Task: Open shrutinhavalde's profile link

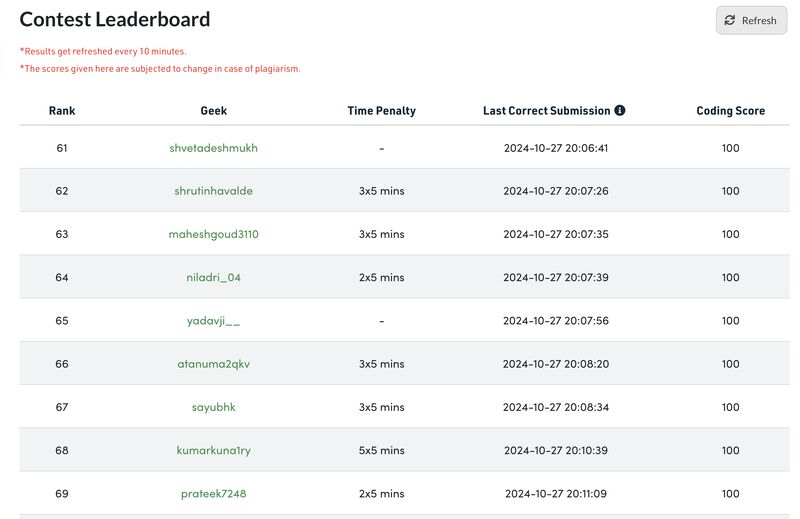Action: point(213,191)
